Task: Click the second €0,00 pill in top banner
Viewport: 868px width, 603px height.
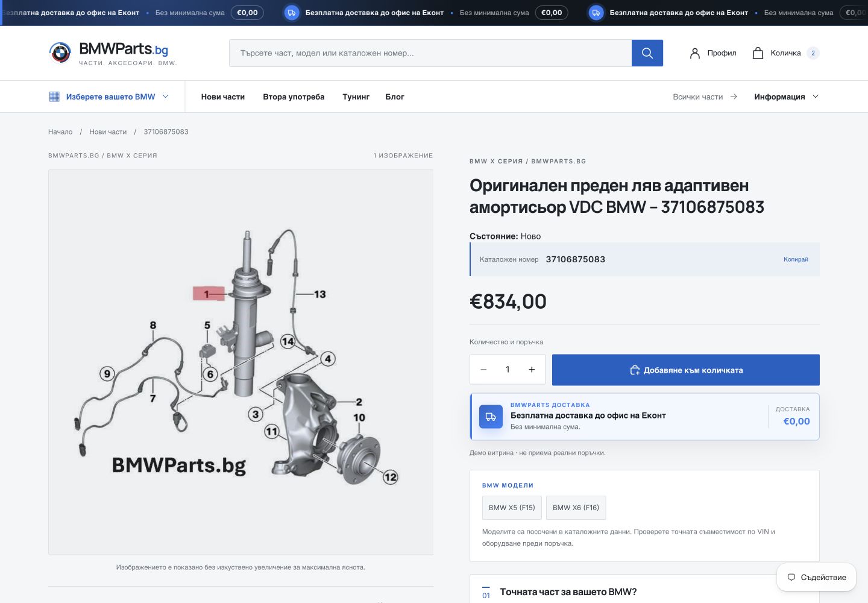Action: point(552,13)
